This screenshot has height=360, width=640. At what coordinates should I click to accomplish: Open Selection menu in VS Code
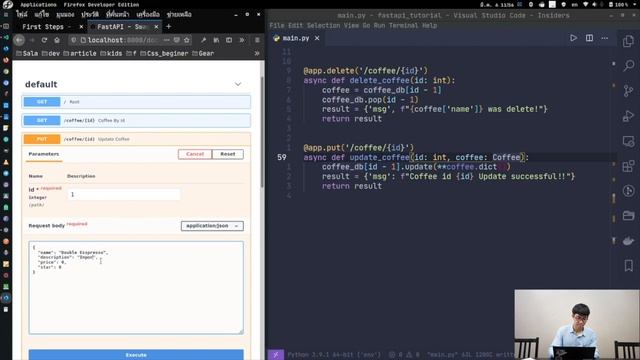point(323,25)
